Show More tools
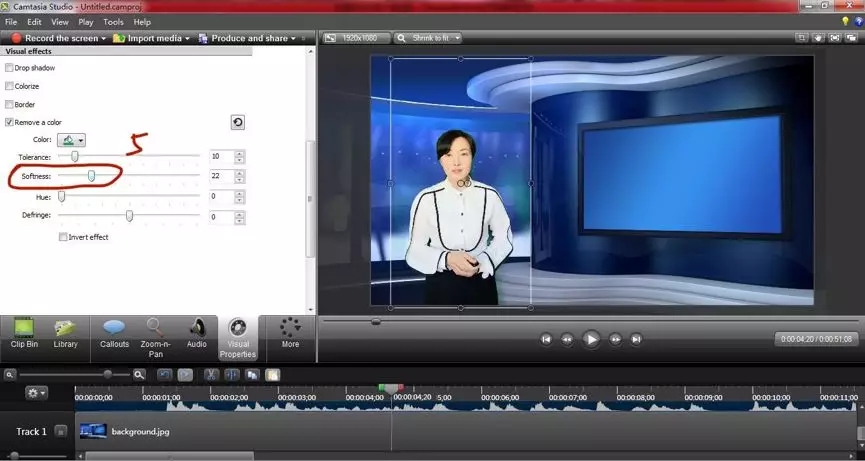The height and width of the screenshot is (461, 865). [x=290, y=333]
